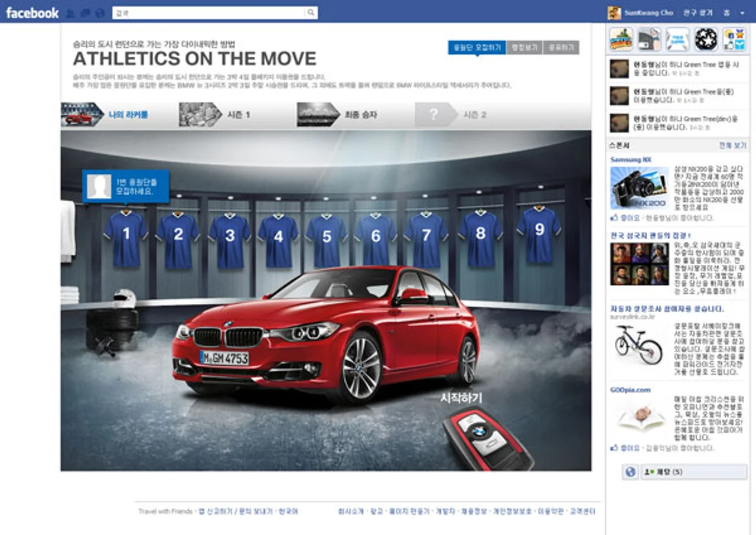Viewport: 756px width, 535px height.
Task: Click the first Green Tree activity avatar
Action: [619, 69]
